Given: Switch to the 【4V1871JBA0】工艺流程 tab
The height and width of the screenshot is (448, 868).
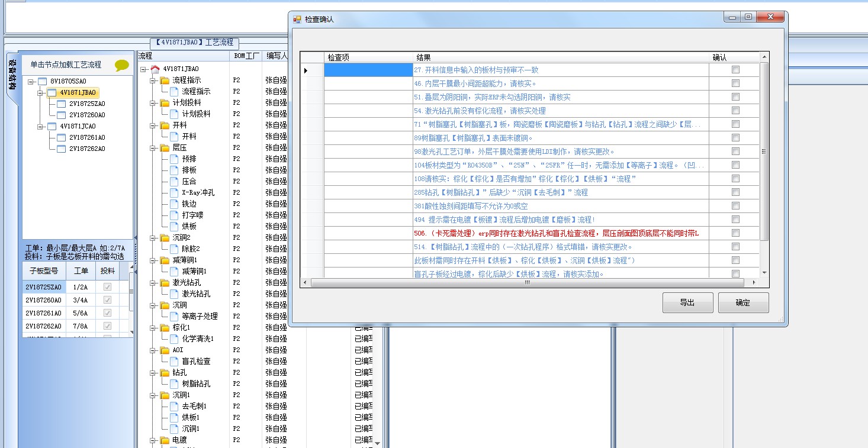Looking at the screenshot, I should coord(194,43).
